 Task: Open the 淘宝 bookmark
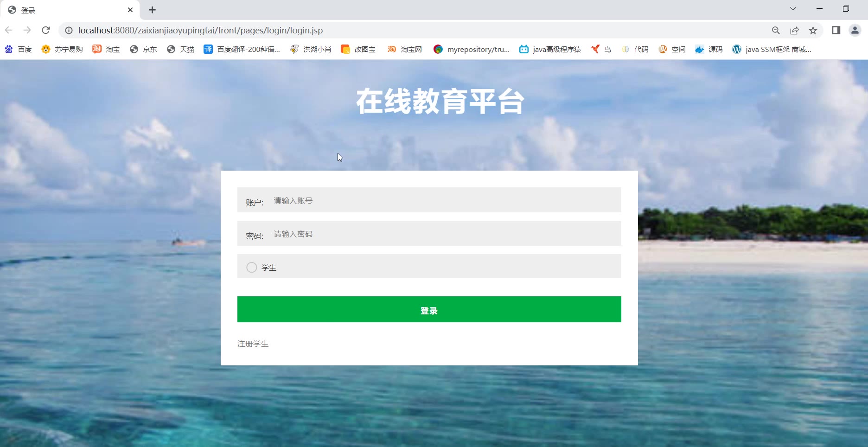click(106, 49)
